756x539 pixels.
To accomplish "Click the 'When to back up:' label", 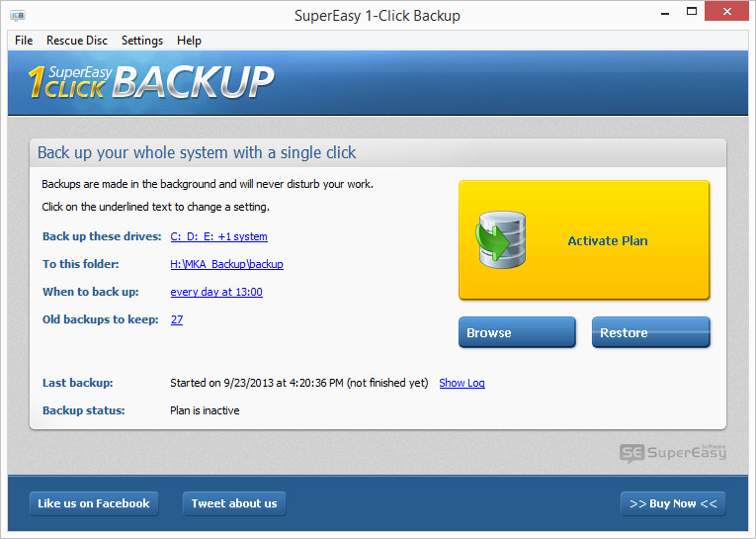I will click(91, 292).
